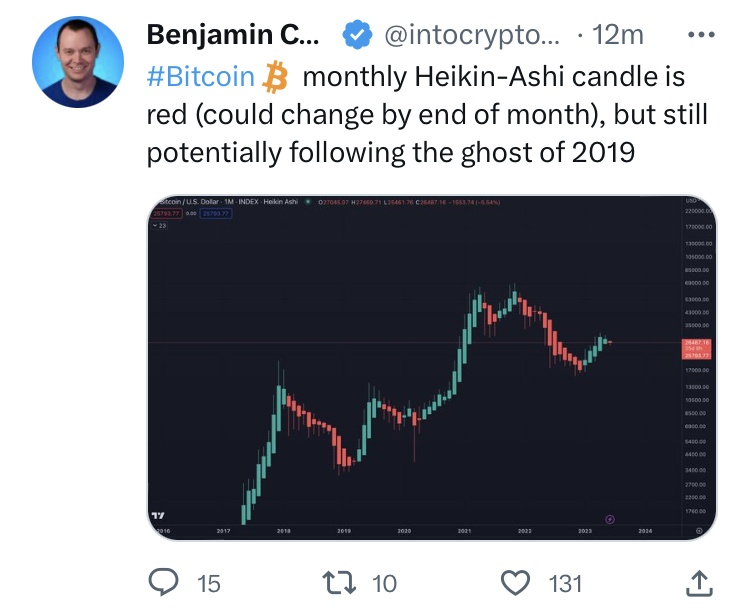Click the 131 likes count
750x614 pixels.
[x=565, y=582]
